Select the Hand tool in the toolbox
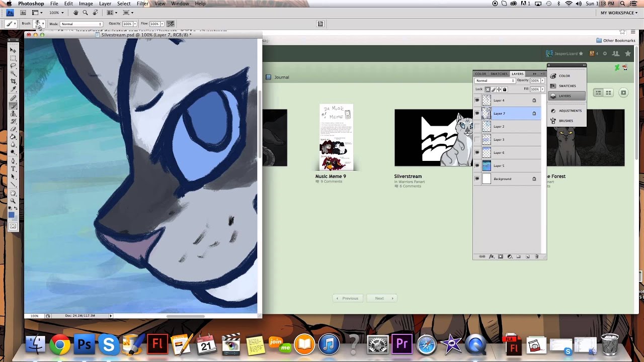Image resolution: width=644 pixels, height=362 pixels. point(13,193)
